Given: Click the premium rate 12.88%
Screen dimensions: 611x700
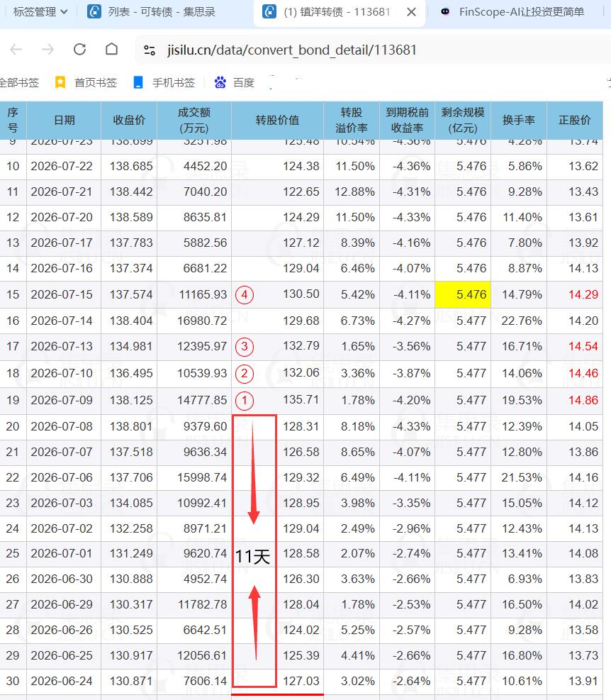Looking at the screenshot, I should coord(355,192).
